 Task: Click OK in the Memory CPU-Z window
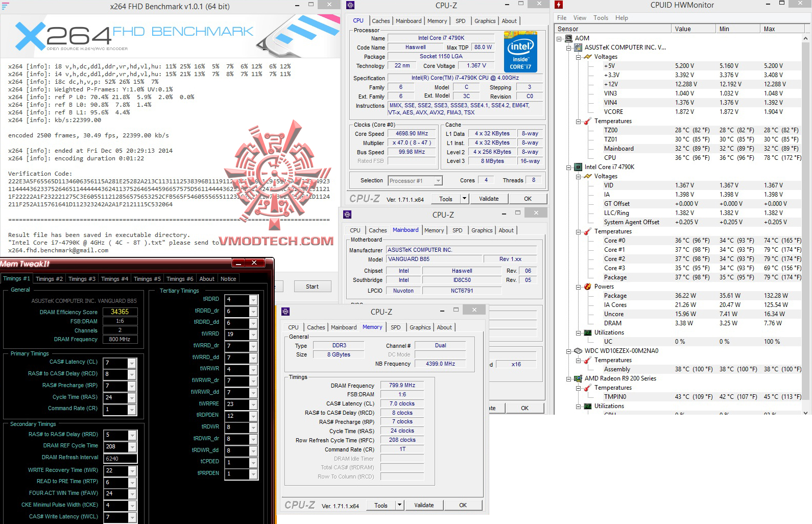463,505
